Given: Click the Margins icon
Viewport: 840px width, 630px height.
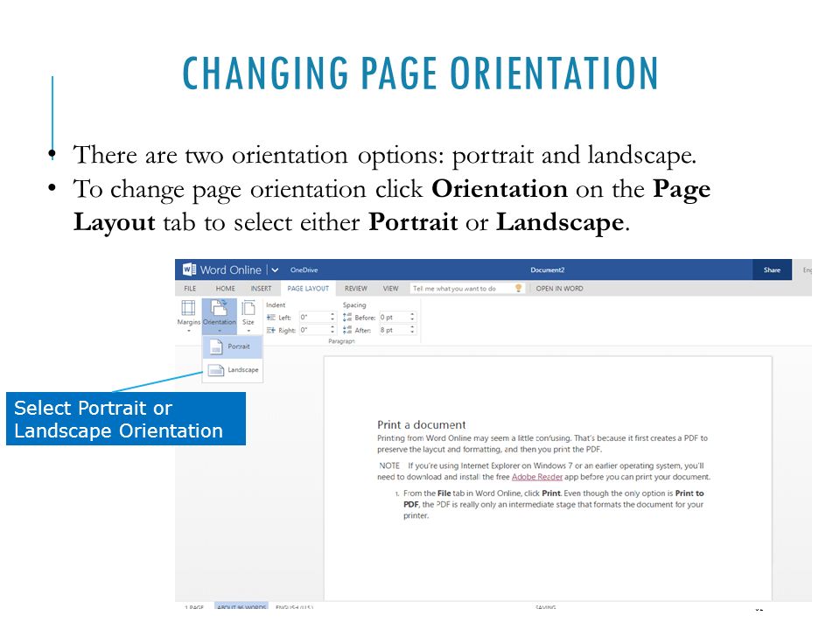Looking at the screenshot, I should pyautogui.click(x=189, y=308).
